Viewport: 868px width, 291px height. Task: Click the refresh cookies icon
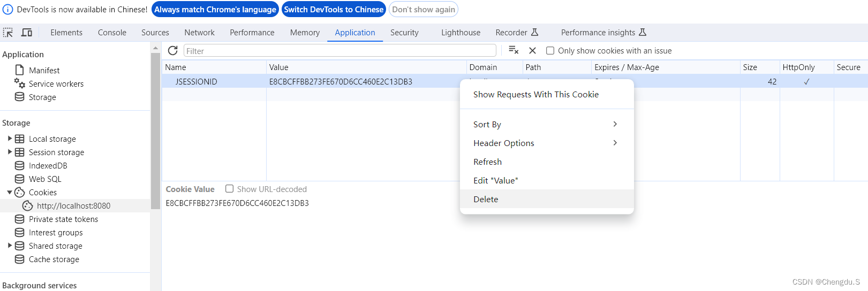172,50
